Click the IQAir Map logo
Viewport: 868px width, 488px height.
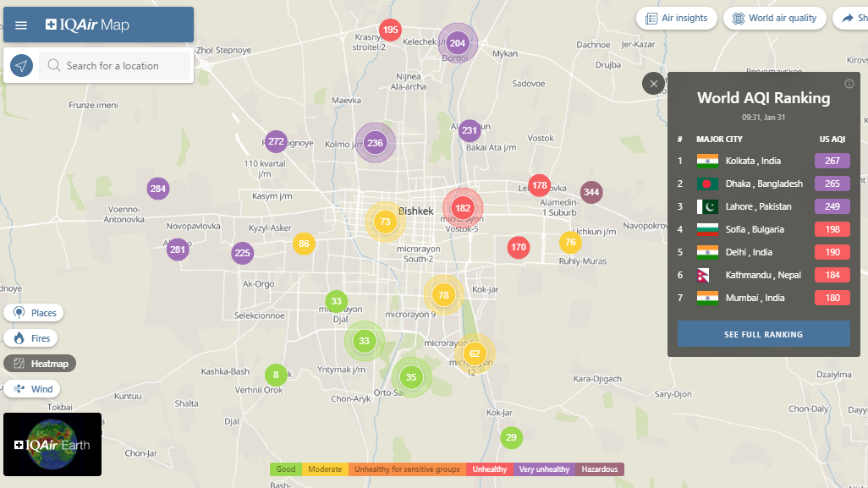pos(88,25)
